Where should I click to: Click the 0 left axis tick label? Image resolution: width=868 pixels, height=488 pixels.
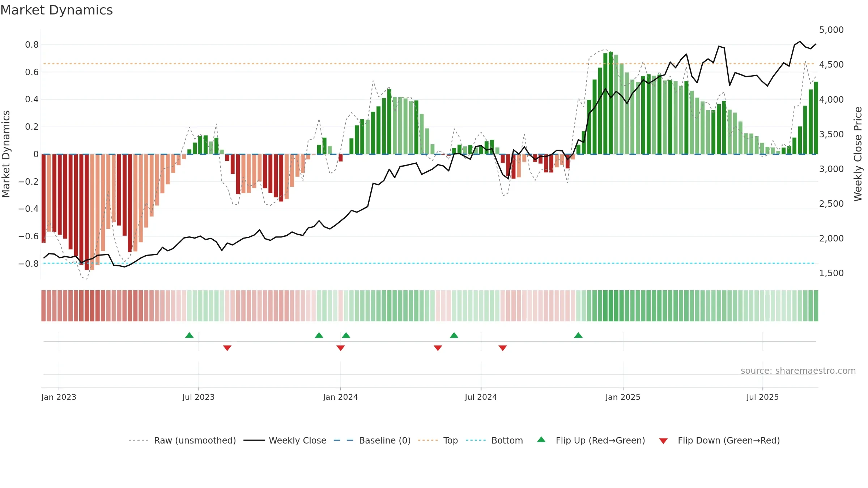click(36, 154)
